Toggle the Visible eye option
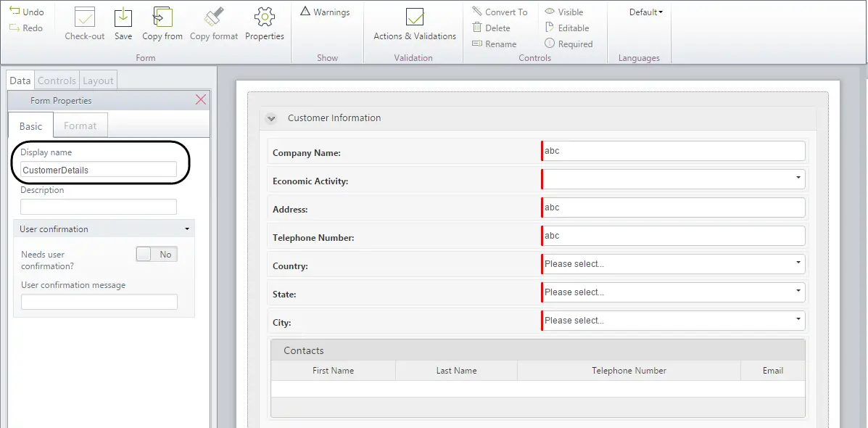This screenshot has width=868, height=428. [x=563, y=12]
